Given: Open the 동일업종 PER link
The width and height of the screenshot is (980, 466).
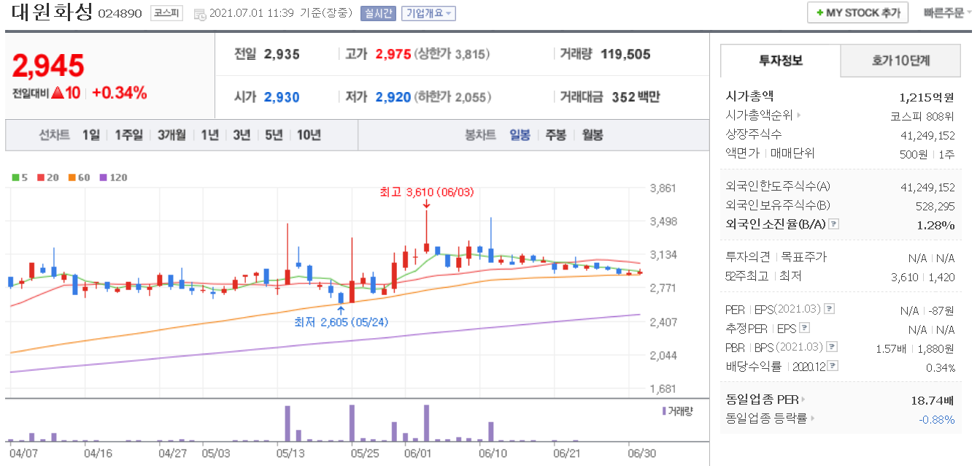Looking at the screenshot, I should 765,400.
